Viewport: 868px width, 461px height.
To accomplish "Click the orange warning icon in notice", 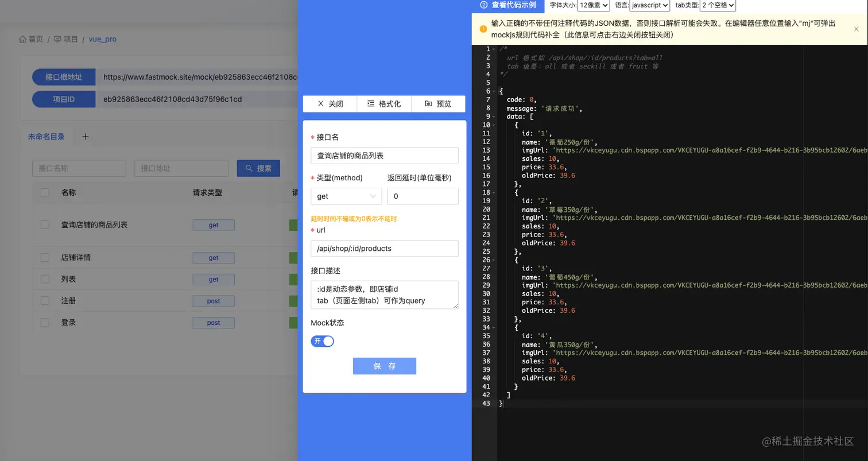I will 483,29.
